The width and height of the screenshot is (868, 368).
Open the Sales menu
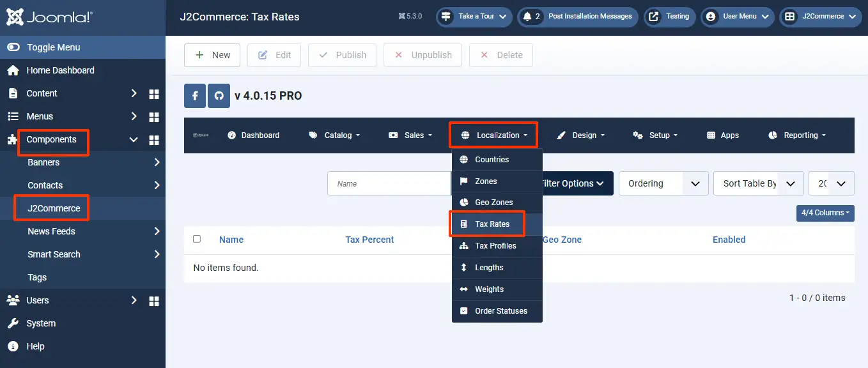pyautogui.click(x=410, y=135)
